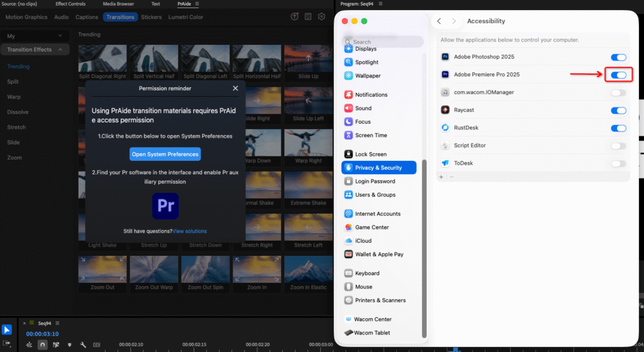Open PrAide panel menu icon
The width and height of the screenshot is (644, 352).
coord(197,4)
